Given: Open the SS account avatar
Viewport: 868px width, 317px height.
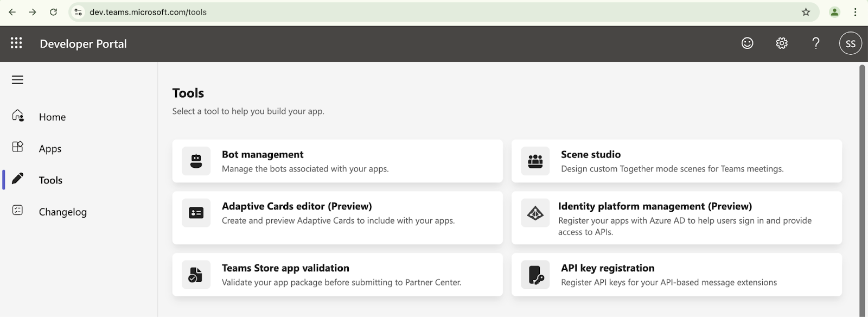Looking at the screenshot, I should coord(850,43).
